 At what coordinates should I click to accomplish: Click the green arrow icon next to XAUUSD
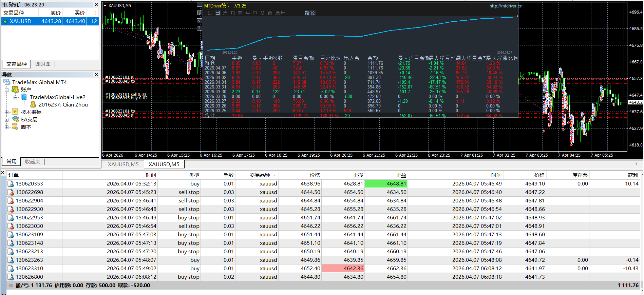point(5,21)
